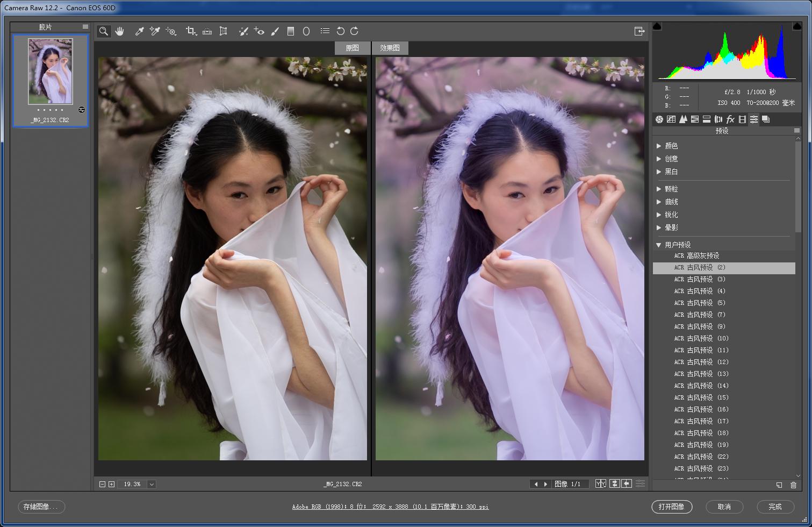Viewport: 812px width, 527px height.
Task: Select the White Balance eyedropper tool
Action: click(x=139, y=31)
